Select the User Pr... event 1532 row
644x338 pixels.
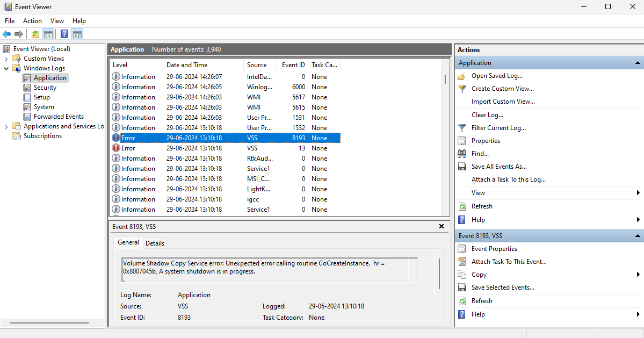[x=226, y=128]
